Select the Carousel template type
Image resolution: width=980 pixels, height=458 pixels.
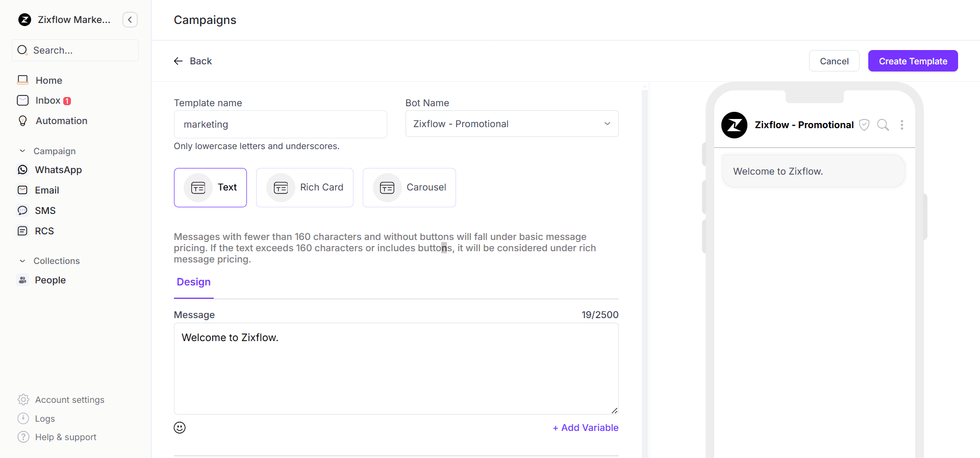tap(409, 187)
